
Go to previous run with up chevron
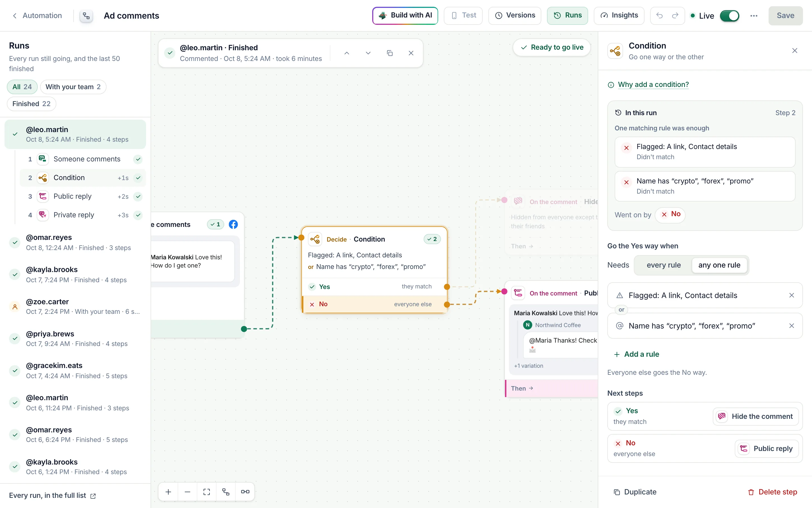click(347, 53)
